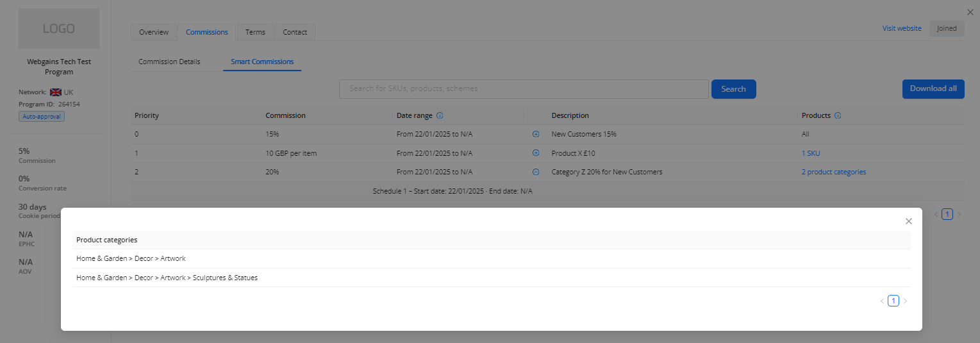Image resolution: width=980 pixels, height=343 pixels.
Task: Go to previous page in Product categories popup
Action: pyautogui.click(x=881, y=301)
